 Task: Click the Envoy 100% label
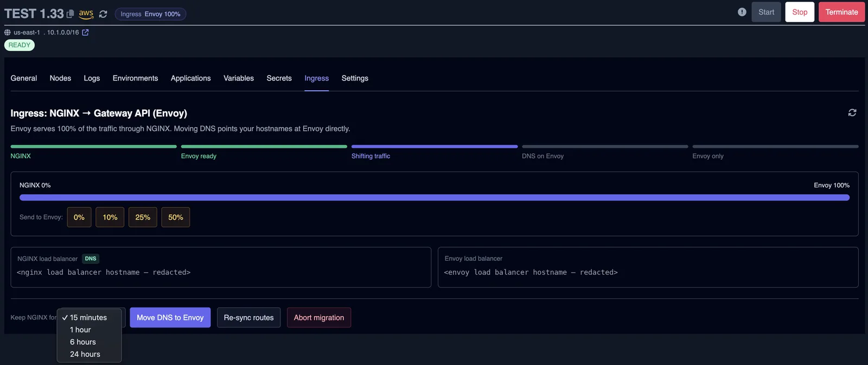[x=832, y=185]
